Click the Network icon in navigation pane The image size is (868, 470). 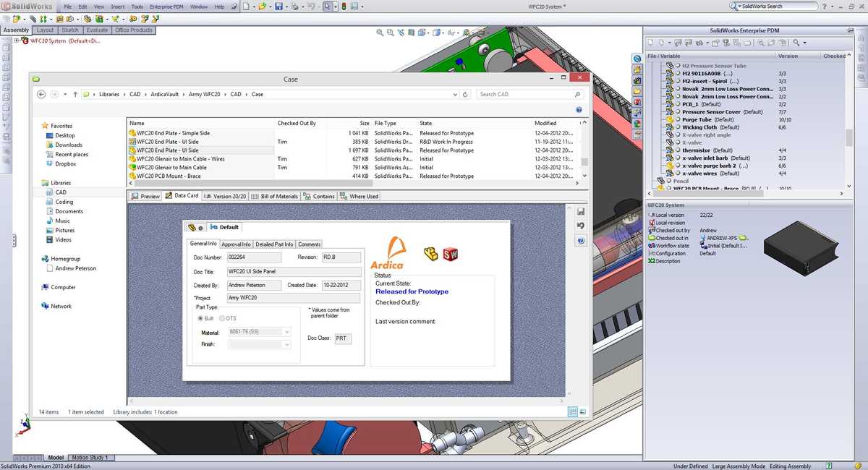[45, 306]
